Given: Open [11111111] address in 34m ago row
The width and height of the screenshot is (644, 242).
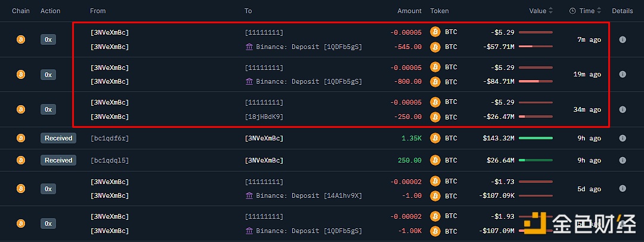Looking at the screenshot, I should [x=264, y=102].
